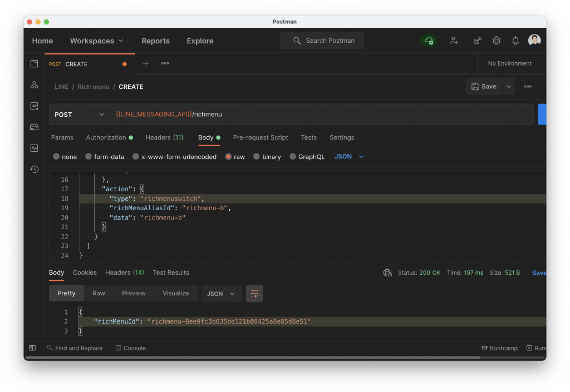The height and width of the screenshot is (392, 570).
Task: Open the Environments sidebar icon
Action: pos(34,106)
